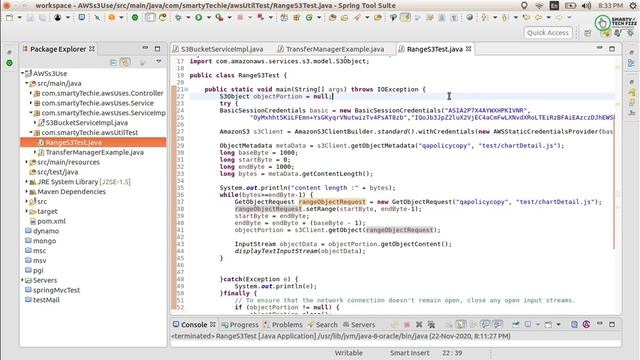The width and height of the screenshot is (640, 360).
Task: Expand JRE System Library node
Action: click(x=27, y=182)
